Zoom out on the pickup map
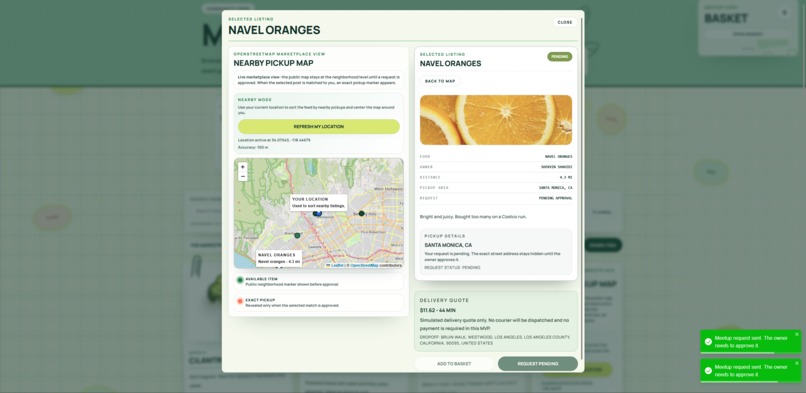The width and height of the screenshot is (806, 393). point(243,176)
